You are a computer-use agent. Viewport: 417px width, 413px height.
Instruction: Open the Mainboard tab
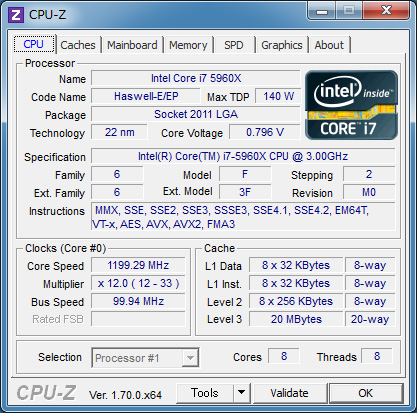coord(132,45)
